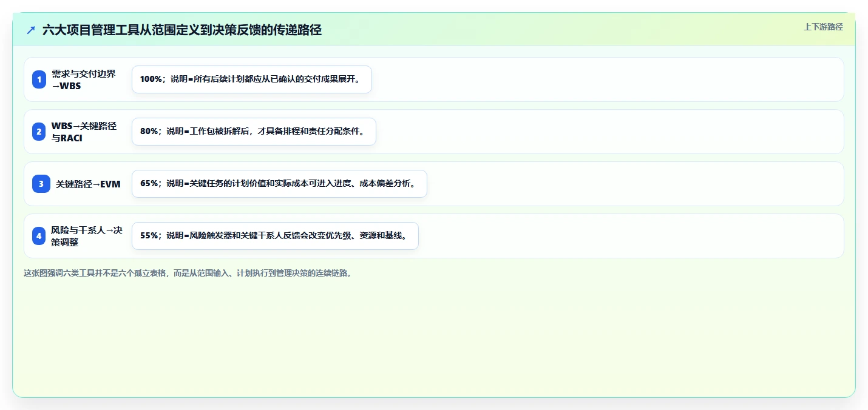Select step number 3 badge
The image size is (868, 410).
[x=41, y=184]
